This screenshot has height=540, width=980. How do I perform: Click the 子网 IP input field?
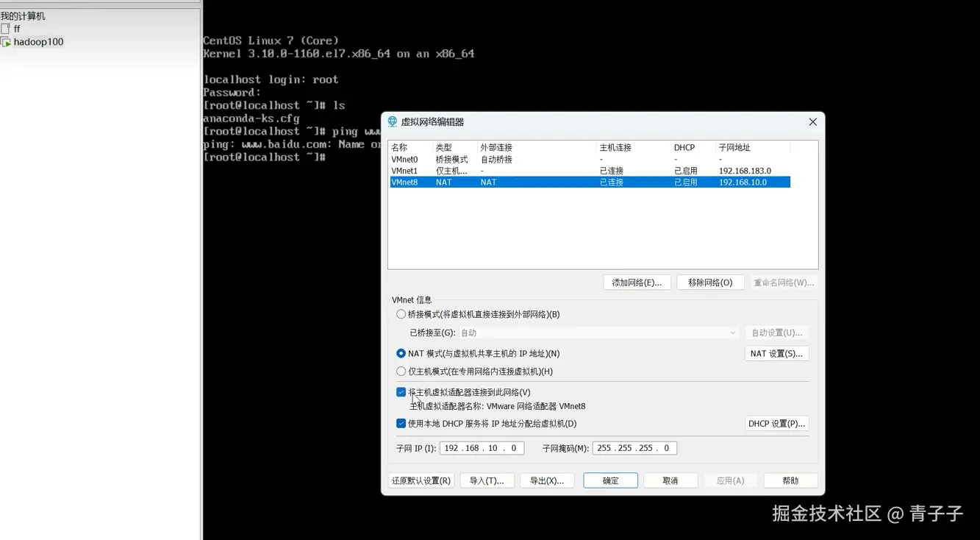coord(482,448)
